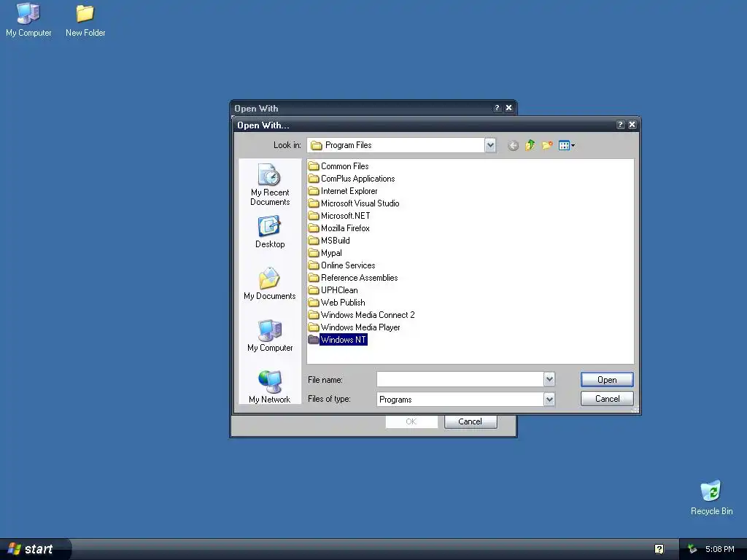The height and width of the screenshot is (560, 747).
Task: Select the Microsoft.NET folder icon
Action: pyautogui.click(x=313, y=216)
